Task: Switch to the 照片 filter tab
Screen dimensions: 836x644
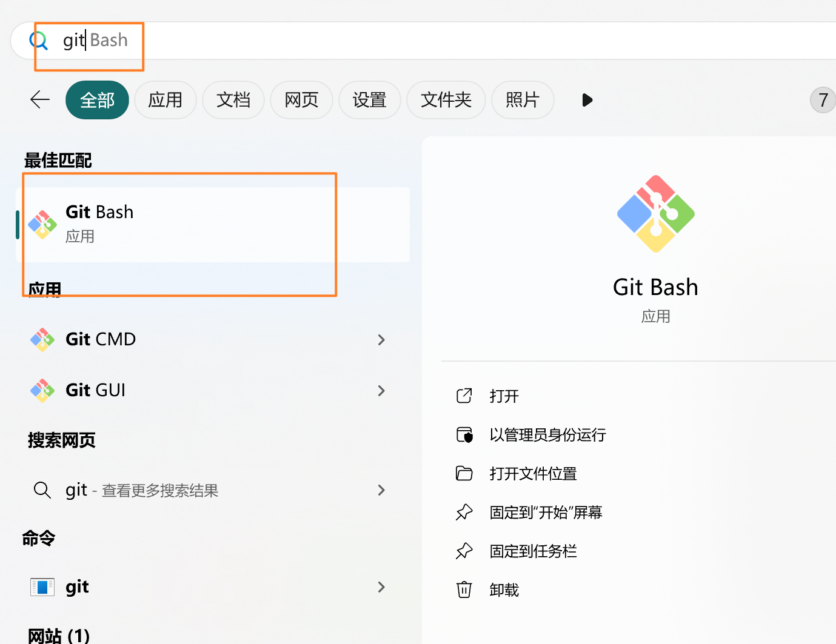Action: tap(523, 100)
